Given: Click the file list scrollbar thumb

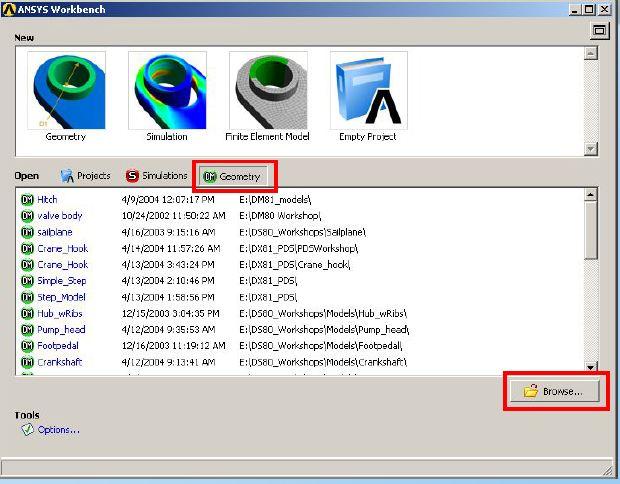Looking at the screenshot, I should [x=590, y=231].
